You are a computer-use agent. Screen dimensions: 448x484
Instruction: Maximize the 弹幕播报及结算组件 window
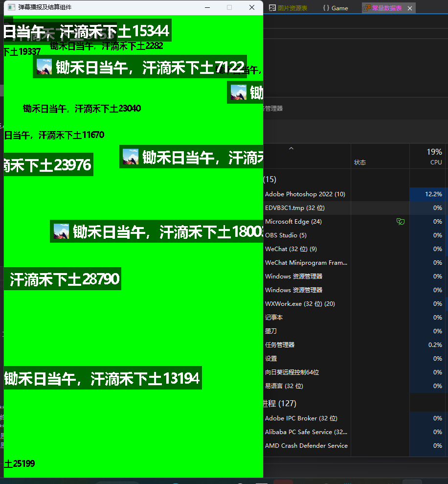click(229, 7)
